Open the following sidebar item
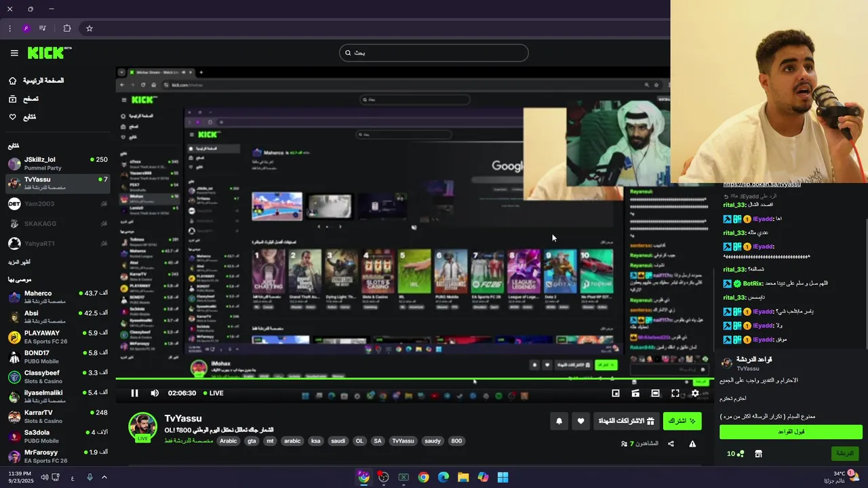 coord(22,117)
